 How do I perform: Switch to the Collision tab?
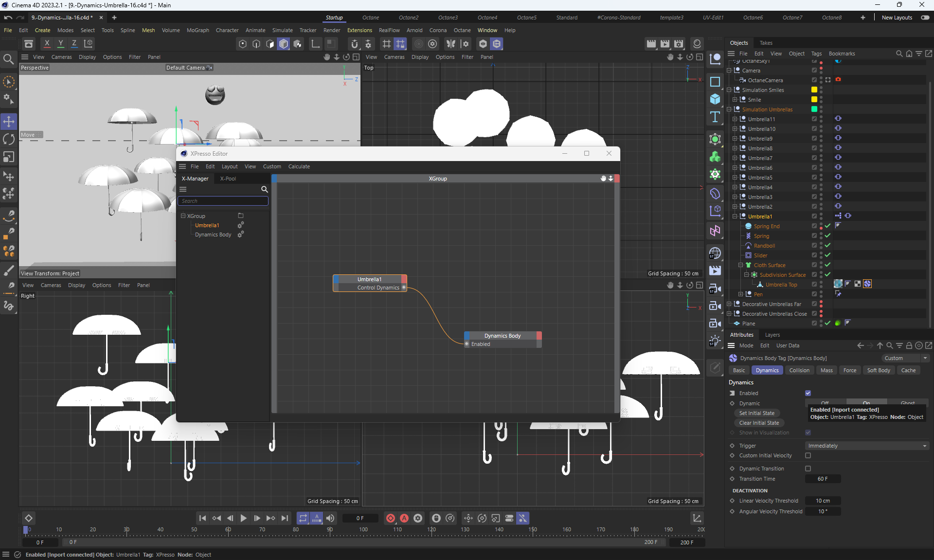pyautogui.click(x=799, y=370)
